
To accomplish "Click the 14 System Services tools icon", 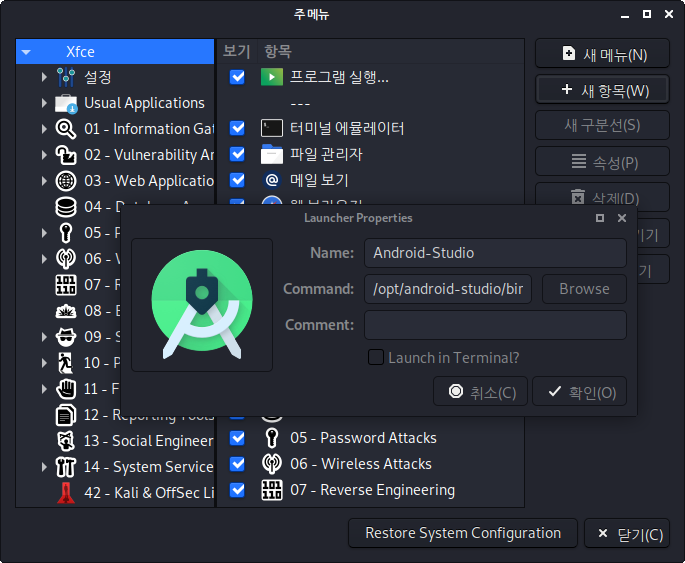I will click(66, 466).
